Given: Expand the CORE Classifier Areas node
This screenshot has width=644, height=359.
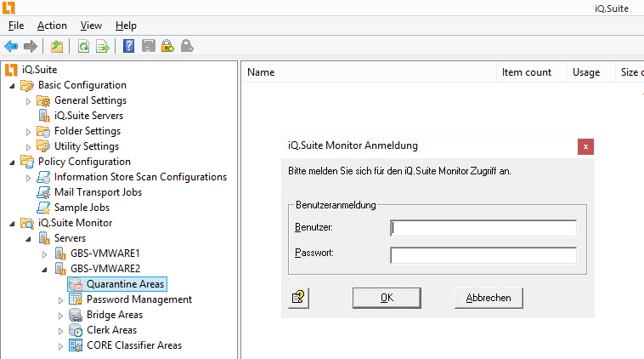Looking at the screenshot, I should pyautogui.click(x=60, y=345).
